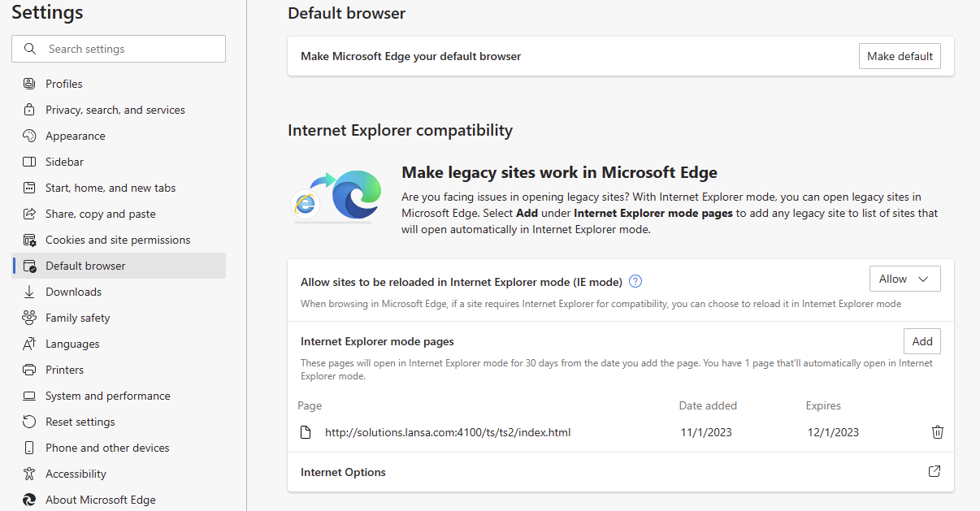Click the Printers icon in sidebar
Image resolution: width=980 pixels, height=511 pixels.
[29, 370]
